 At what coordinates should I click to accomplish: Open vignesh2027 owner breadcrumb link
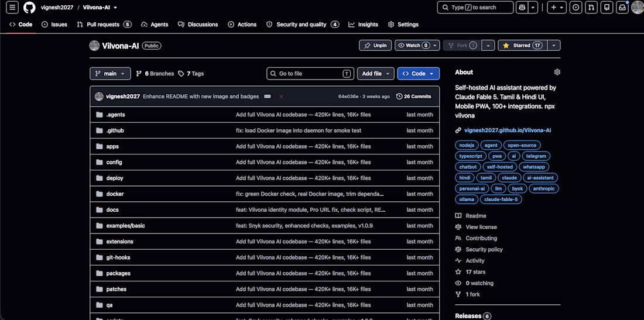57,8
